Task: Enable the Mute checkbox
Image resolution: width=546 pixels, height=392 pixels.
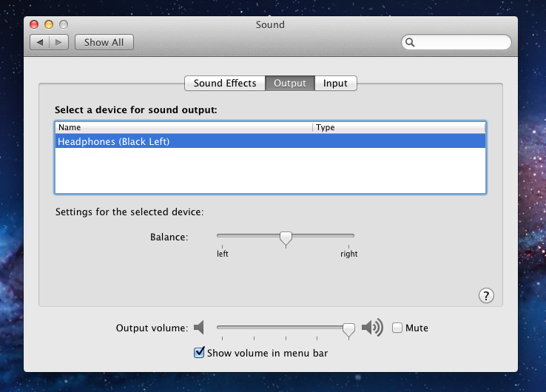Action: click(x=397, y=328)
